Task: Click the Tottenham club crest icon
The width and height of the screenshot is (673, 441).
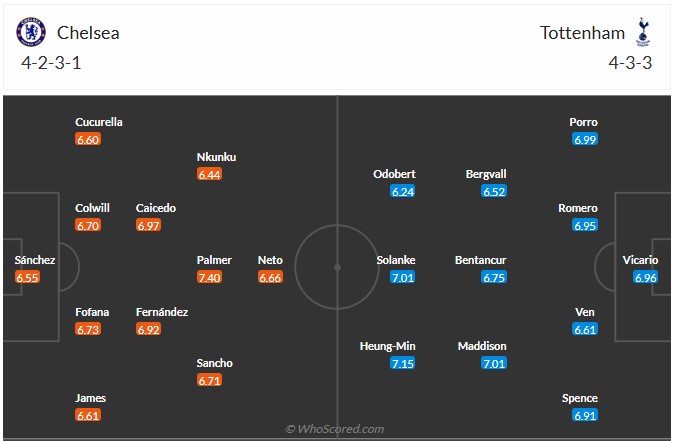Action: tap(643, 32)
